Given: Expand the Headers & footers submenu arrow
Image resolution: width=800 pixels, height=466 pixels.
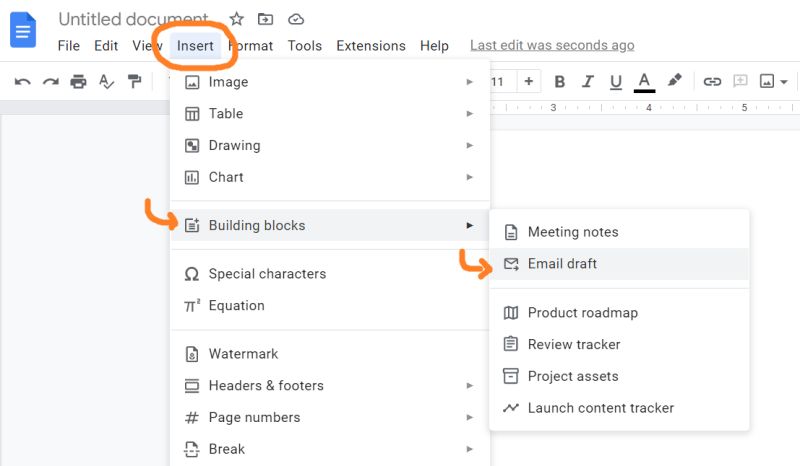Looking at the screenshot, I should (x=469, y=385).
